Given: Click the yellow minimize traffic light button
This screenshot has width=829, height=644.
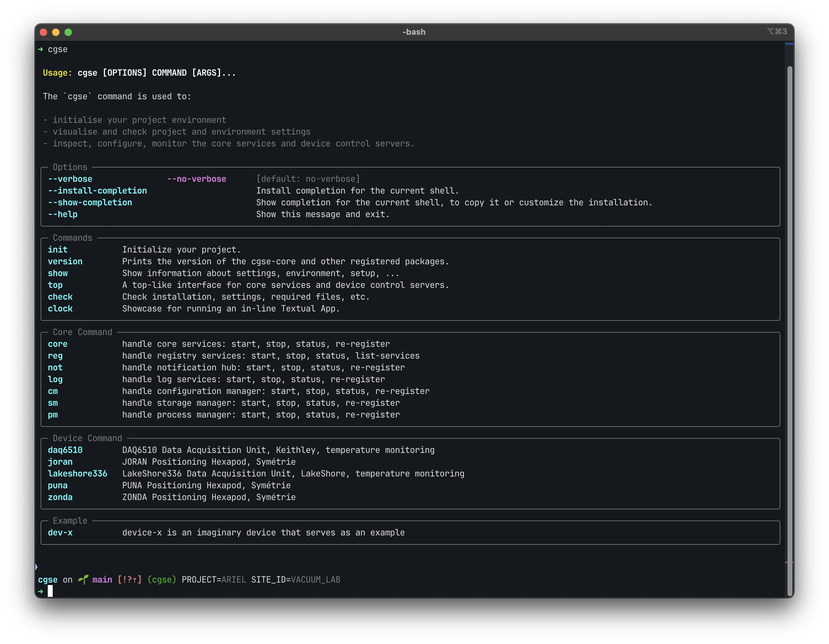Looking at the screenshot, I should click(x=56, y=32).
